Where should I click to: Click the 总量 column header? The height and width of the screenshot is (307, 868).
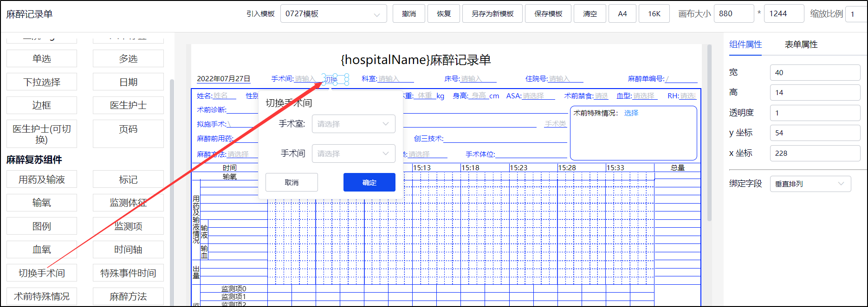(x=678, y=168)
